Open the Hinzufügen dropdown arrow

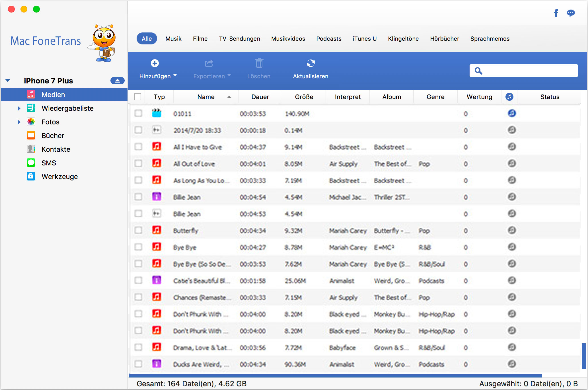coord(175,75)
